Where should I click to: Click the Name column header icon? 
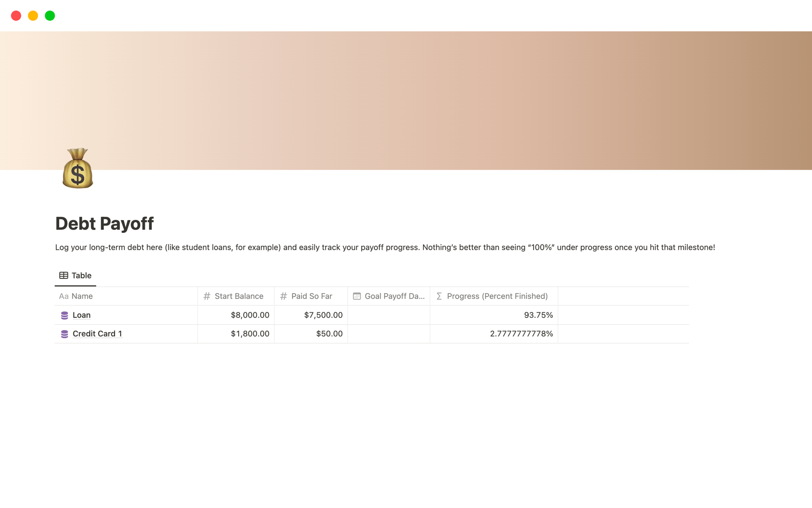[x=64, y=296]
